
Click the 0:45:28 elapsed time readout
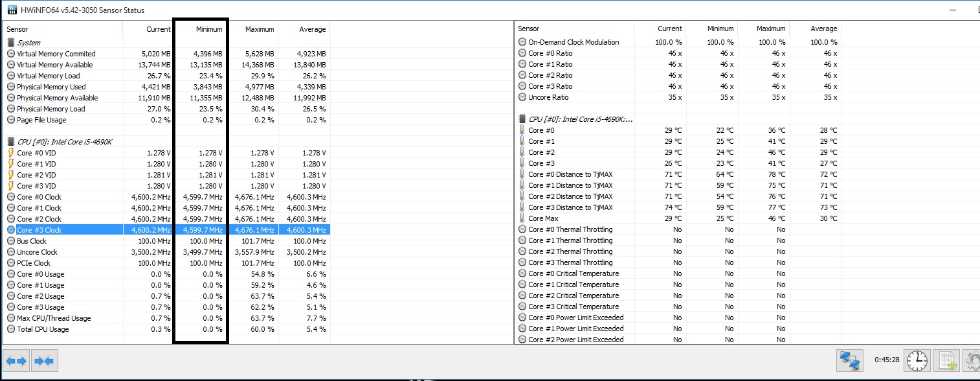pos(886,360)
